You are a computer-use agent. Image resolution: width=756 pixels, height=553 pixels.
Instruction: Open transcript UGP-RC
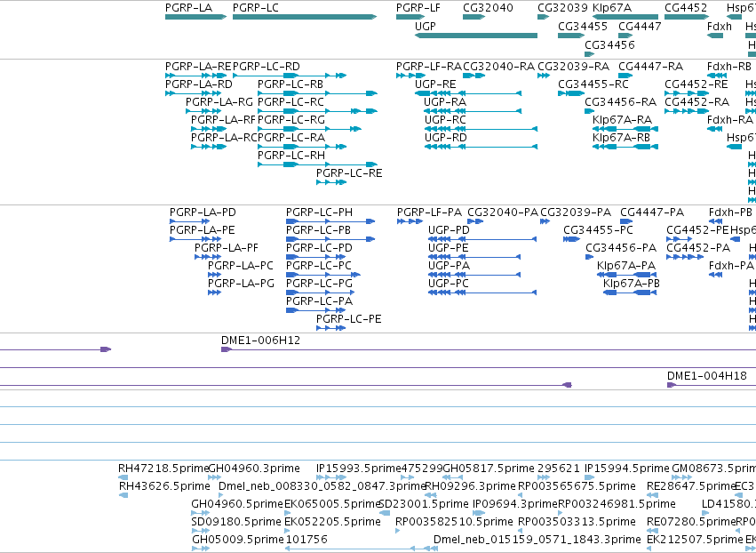click(x=445, y=120)
